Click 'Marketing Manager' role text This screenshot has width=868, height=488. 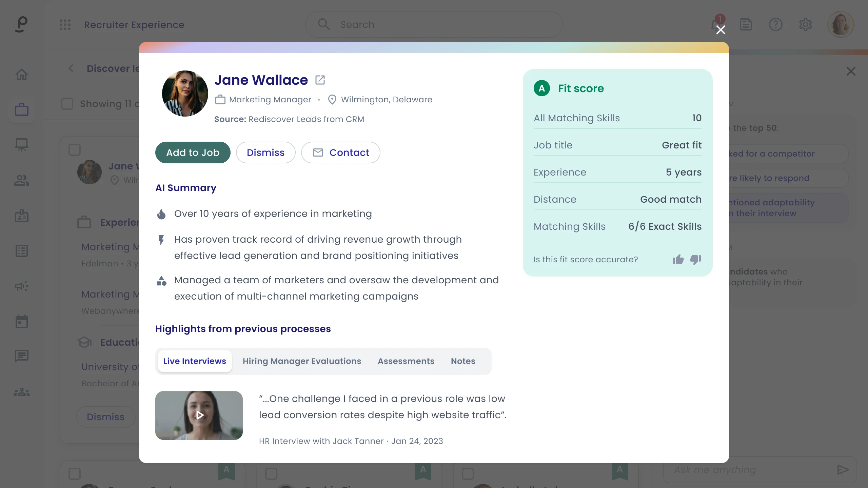pyautogui.click(x=270, y=100)
